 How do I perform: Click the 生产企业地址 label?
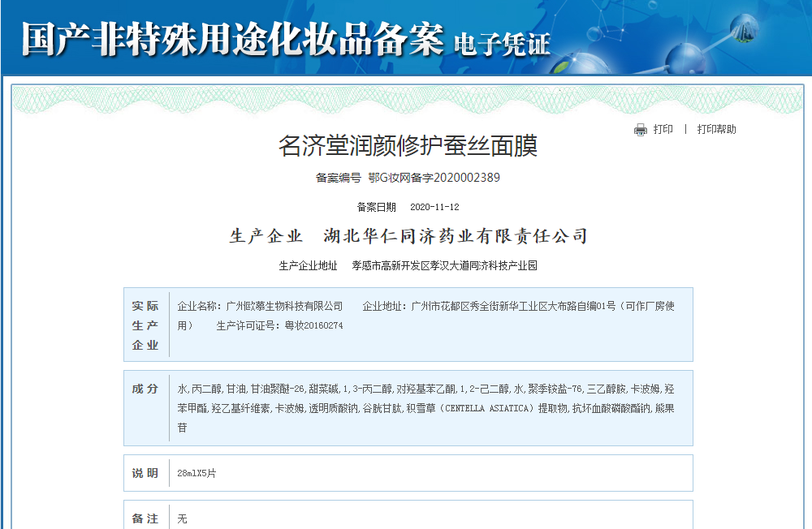(308, 265)
